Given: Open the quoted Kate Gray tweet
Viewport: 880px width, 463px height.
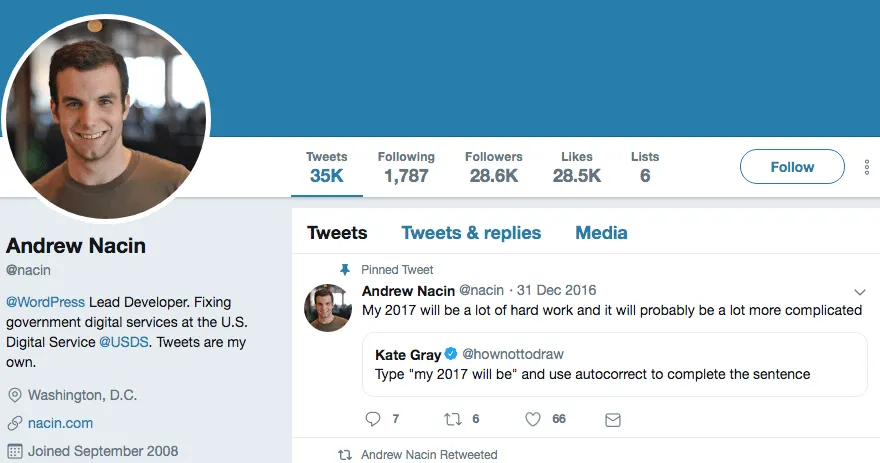Looking at the screenshot, I should 600,375.
